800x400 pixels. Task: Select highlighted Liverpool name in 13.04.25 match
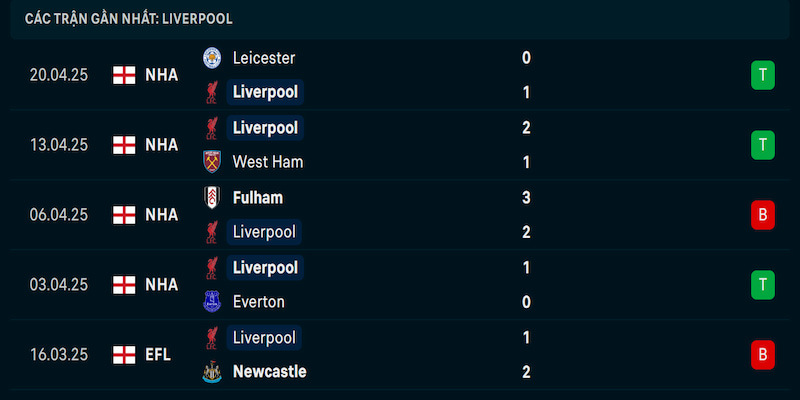[x=265, y=128]
